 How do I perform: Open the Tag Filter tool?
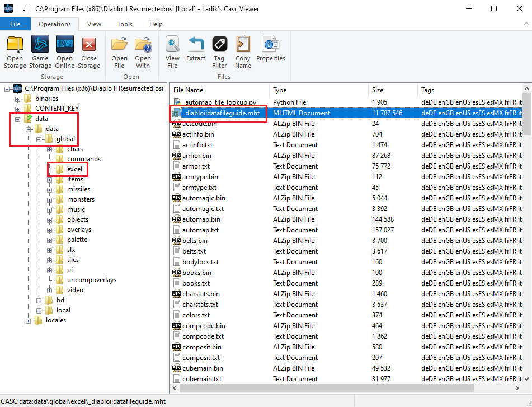pos(219,52)
